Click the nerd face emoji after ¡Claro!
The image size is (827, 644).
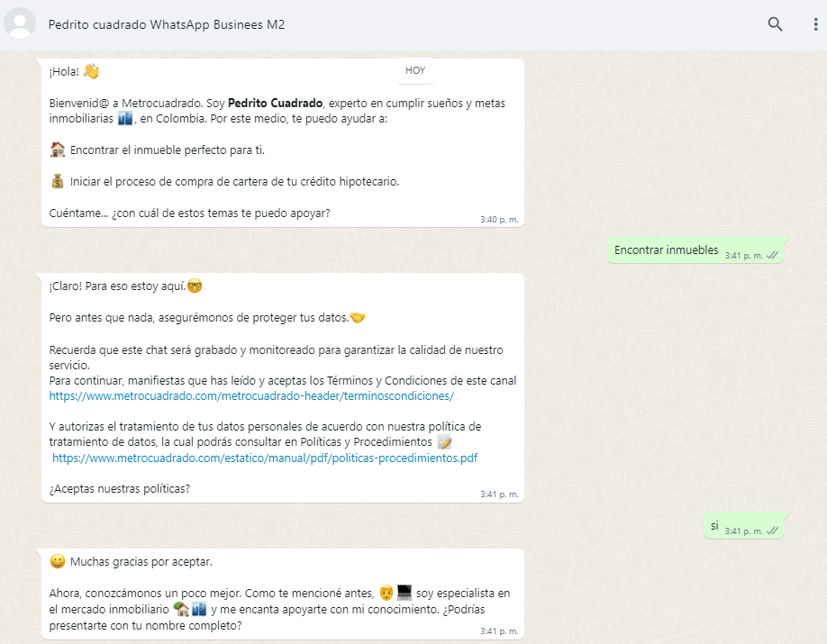[x=194, y=286]
